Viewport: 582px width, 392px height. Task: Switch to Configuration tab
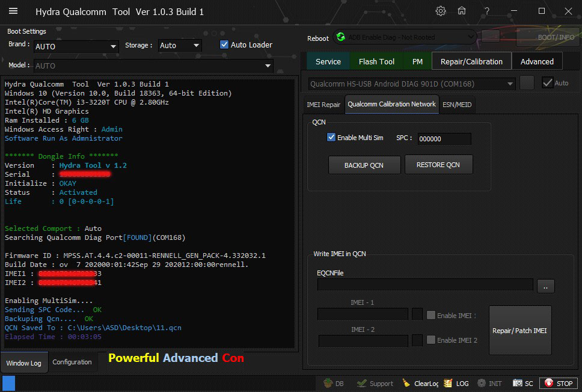click(72, 362)
